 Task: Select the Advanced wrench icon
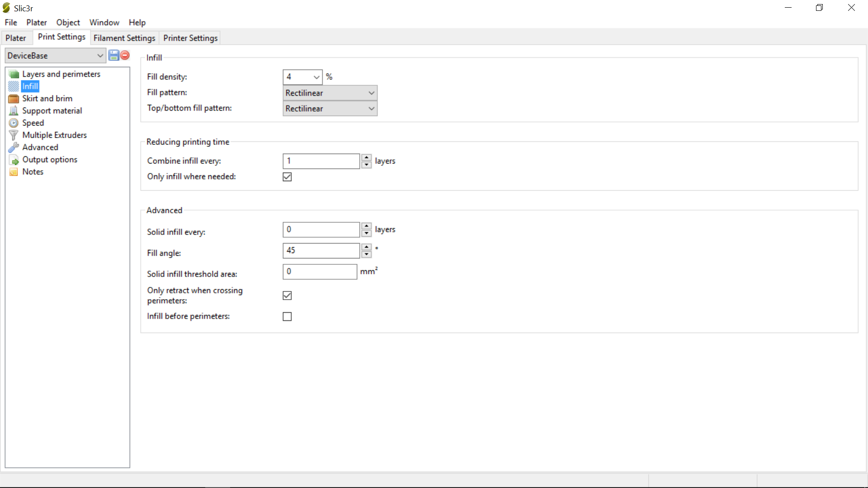14,147
